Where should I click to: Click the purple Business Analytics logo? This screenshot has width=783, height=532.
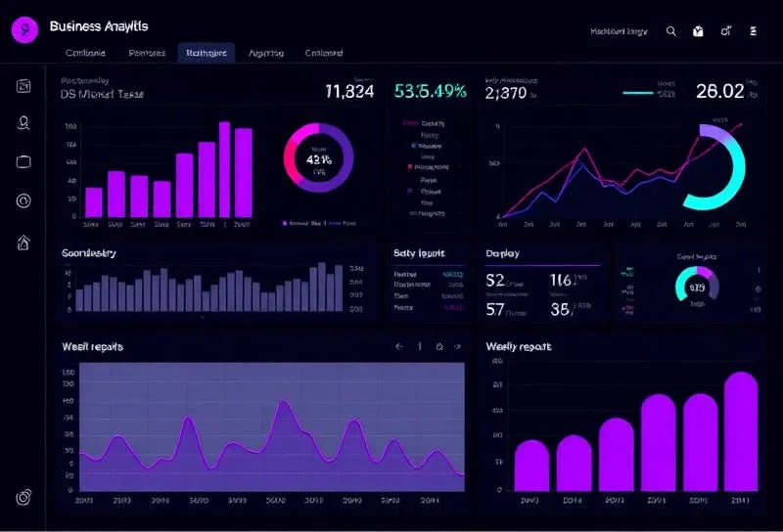[x=24, y=29]
